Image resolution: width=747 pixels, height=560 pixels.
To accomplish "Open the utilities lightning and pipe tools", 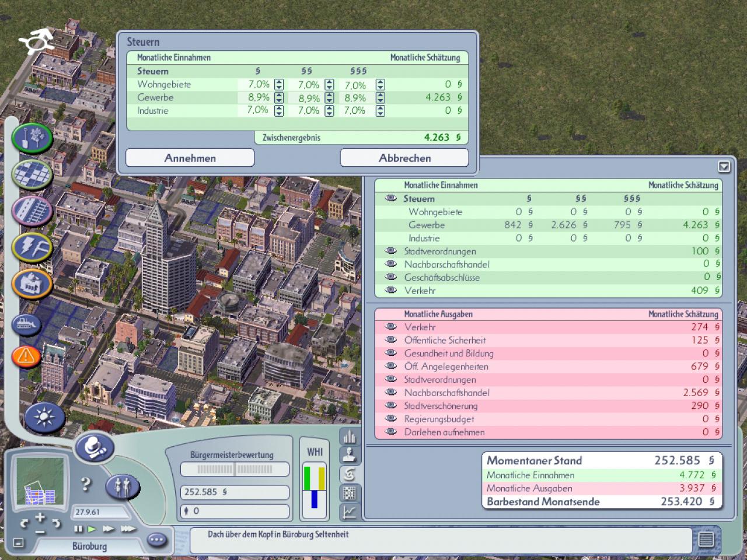I will pos(32,247).
